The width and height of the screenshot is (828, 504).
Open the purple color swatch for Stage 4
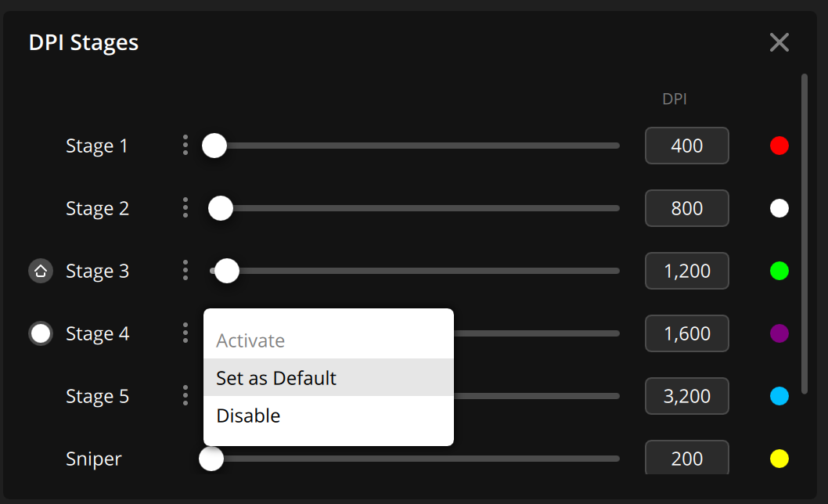click(779, 333)
